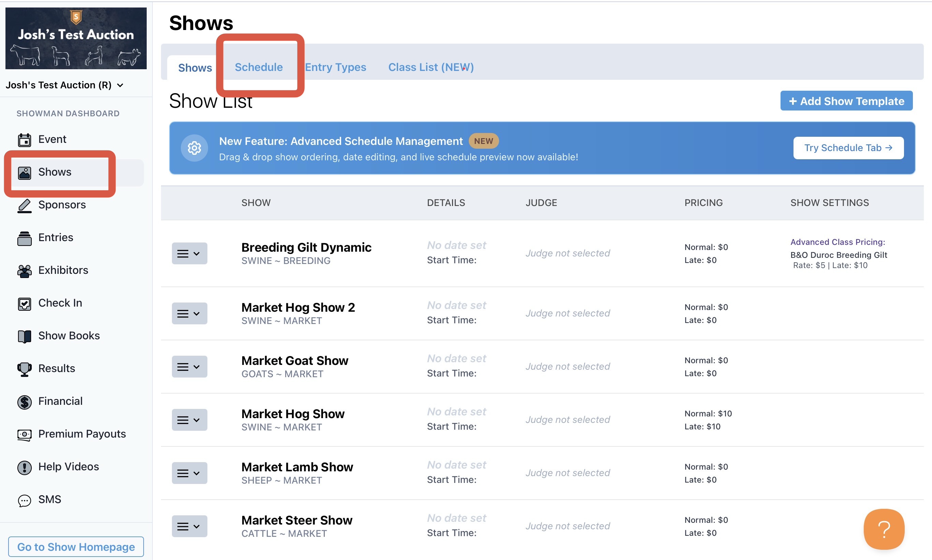Click the Event calendar icon in sidebar

pyautogui.click(x=24, y=139)
